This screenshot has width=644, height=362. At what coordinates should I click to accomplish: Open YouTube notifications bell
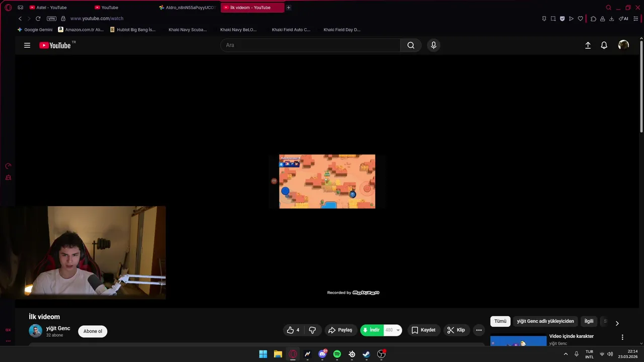[x=604, y=45]
